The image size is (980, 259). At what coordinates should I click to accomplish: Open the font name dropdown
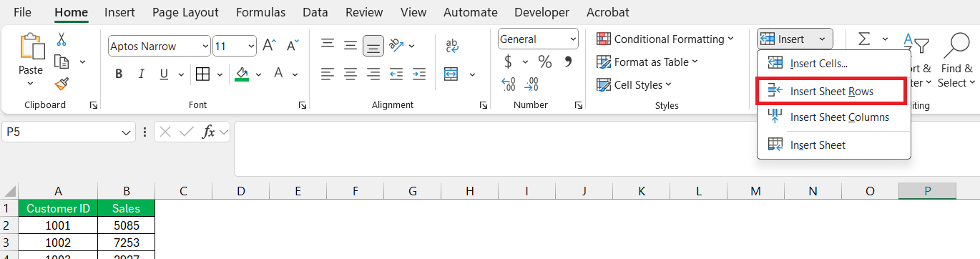[206, 47]
